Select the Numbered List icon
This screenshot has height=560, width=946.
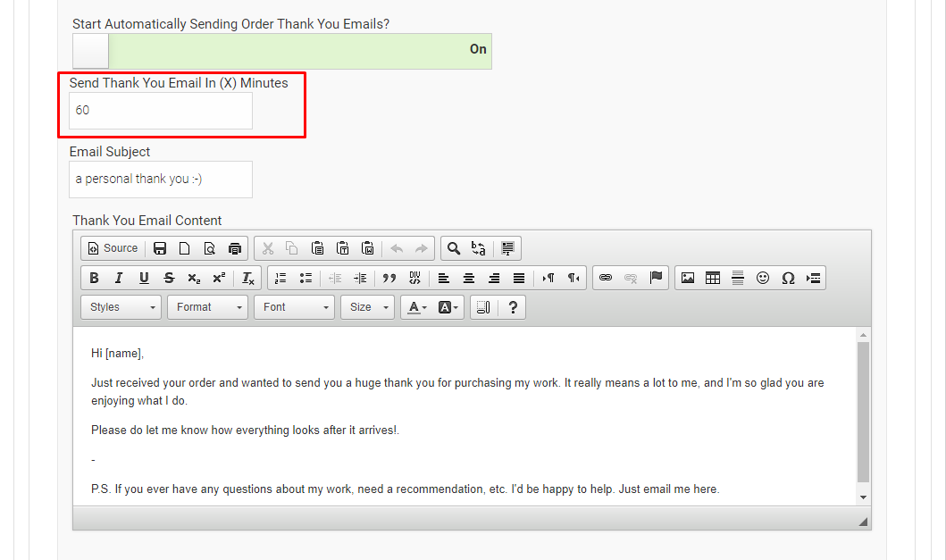click(x=280, y=278)
